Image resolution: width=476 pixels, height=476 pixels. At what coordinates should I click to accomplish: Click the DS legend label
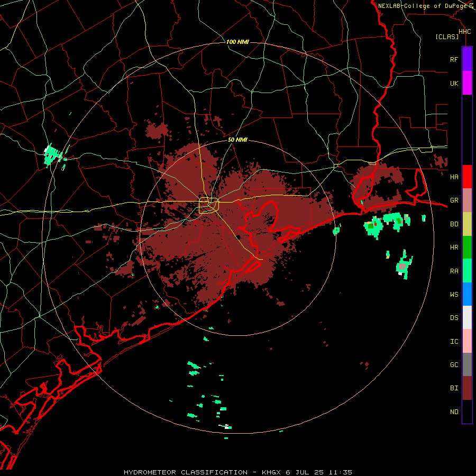pyautogui.click(x=454, y=318)
